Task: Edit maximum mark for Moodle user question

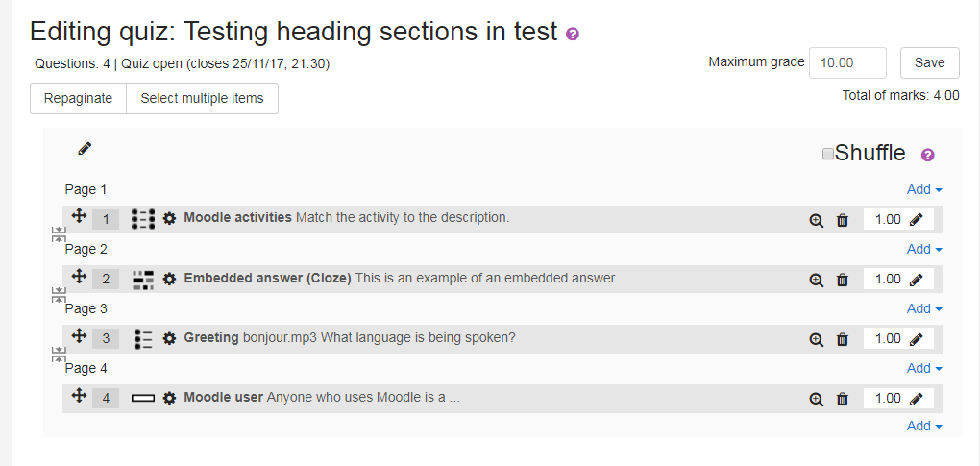Action: tap(917, 399)
